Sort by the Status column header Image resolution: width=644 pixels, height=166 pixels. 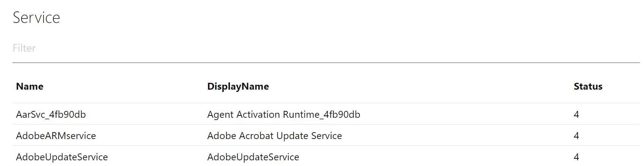point(588,87)
